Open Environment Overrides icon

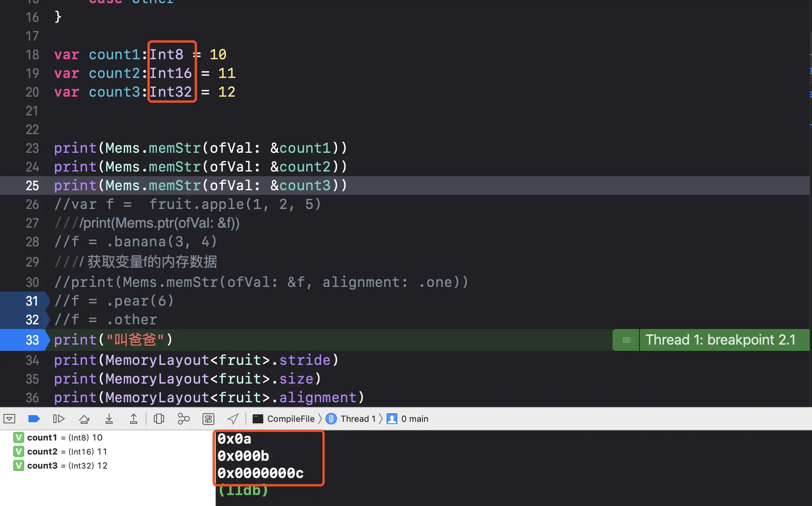208,419
